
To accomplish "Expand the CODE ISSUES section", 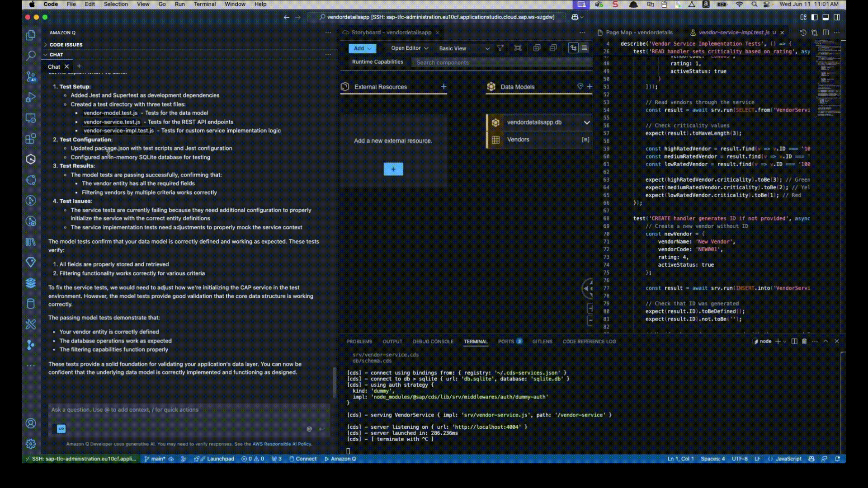I will (x=66, y=45).
